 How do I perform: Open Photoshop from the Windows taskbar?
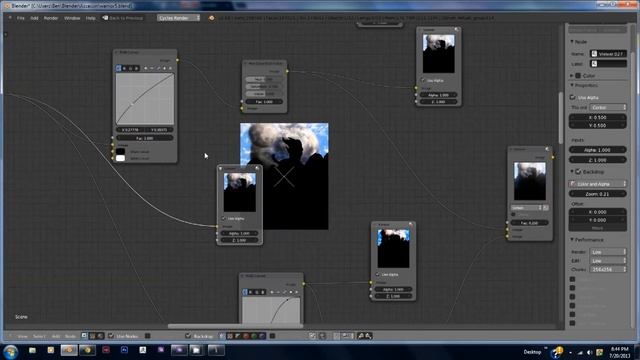124,350
